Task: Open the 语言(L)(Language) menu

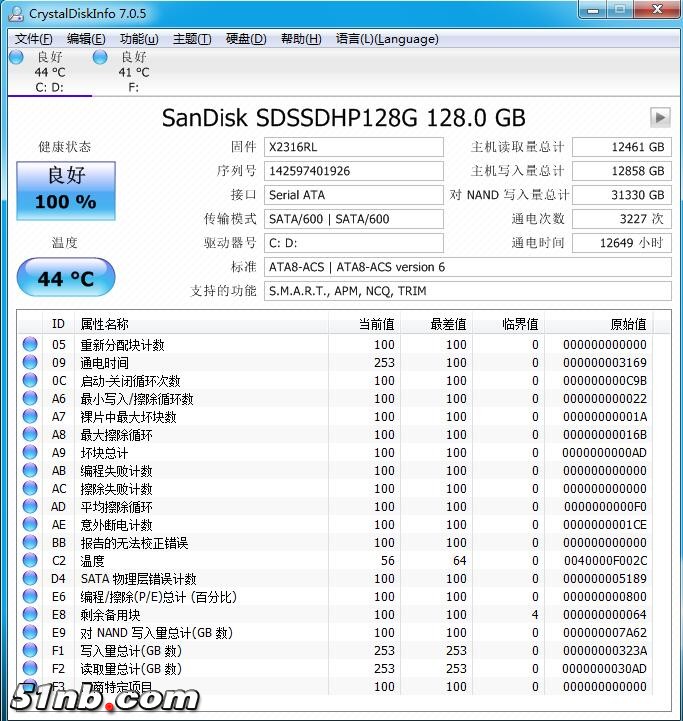Action: coord(387,39)
